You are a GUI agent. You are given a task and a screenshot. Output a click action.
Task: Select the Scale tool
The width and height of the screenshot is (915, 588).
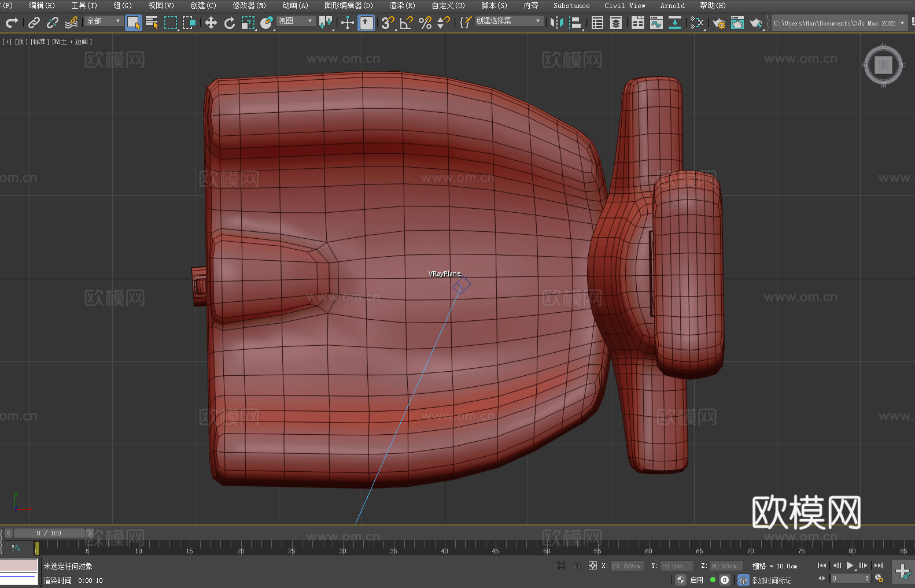248,23
